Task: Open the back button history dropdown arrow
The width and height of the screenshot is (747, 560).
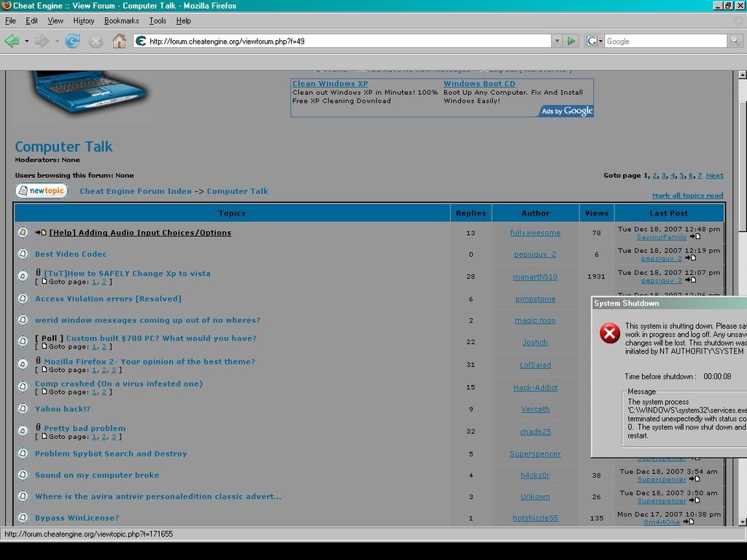Action: (x=27, y=41)
